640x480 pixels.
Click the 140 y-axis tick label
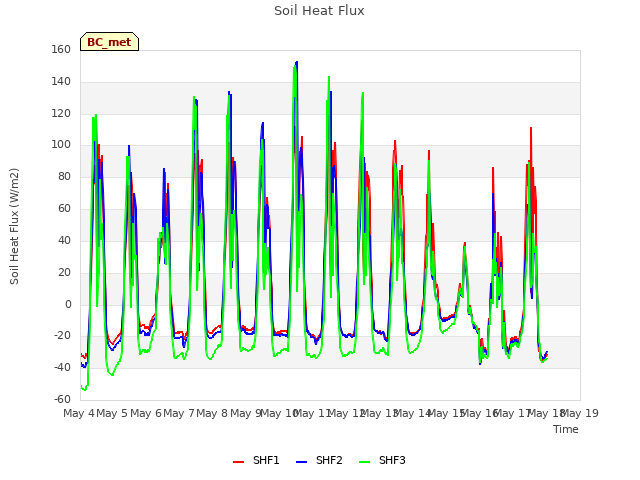point(61,82)
